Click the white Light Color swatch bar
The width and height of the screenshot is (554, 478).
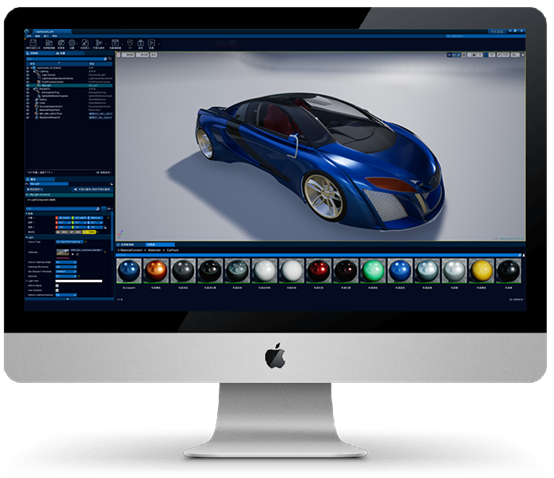(x=79, y=281)
